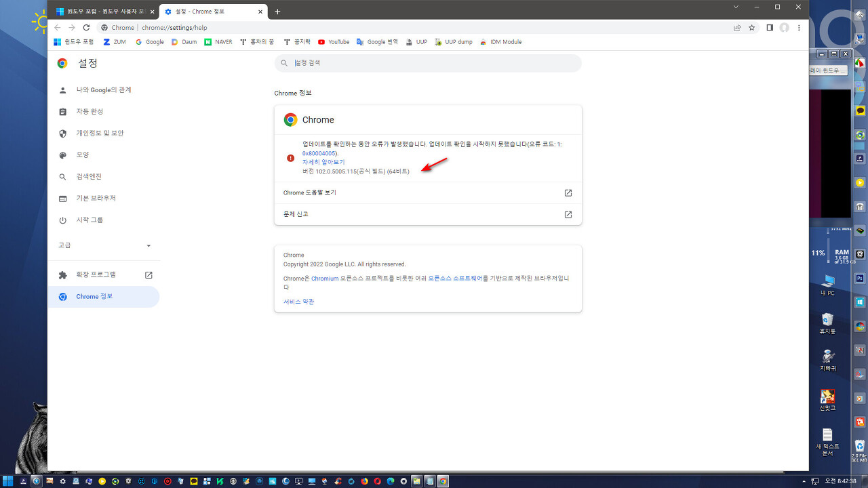
Task: Click the Chromium open source project link
Action: point(325,279)
